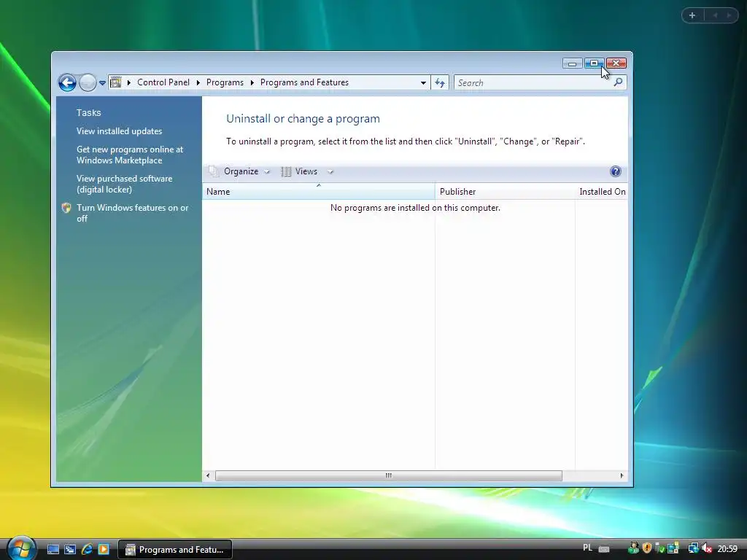
Task: Open the Windows Start orb
Action: click(21, 548)
